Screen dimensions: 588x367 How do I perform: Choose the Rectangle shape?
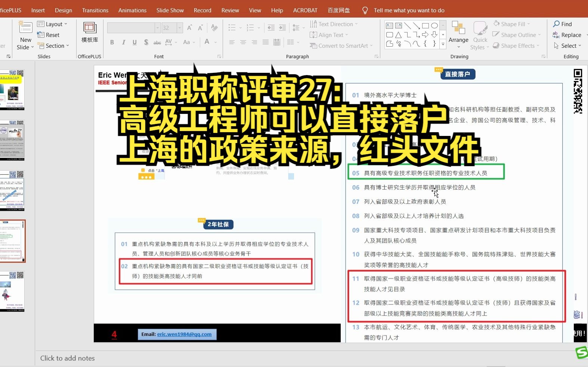425,26
